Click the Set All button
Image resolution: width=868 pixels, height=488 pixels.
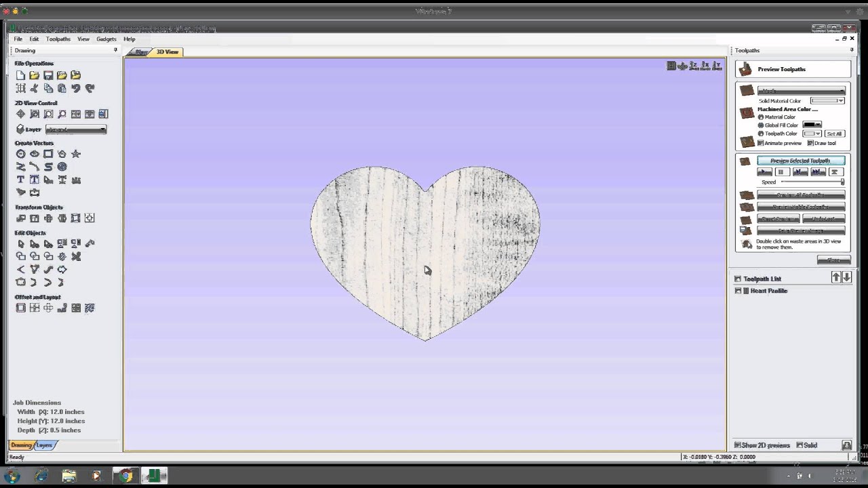click(834, 134)
